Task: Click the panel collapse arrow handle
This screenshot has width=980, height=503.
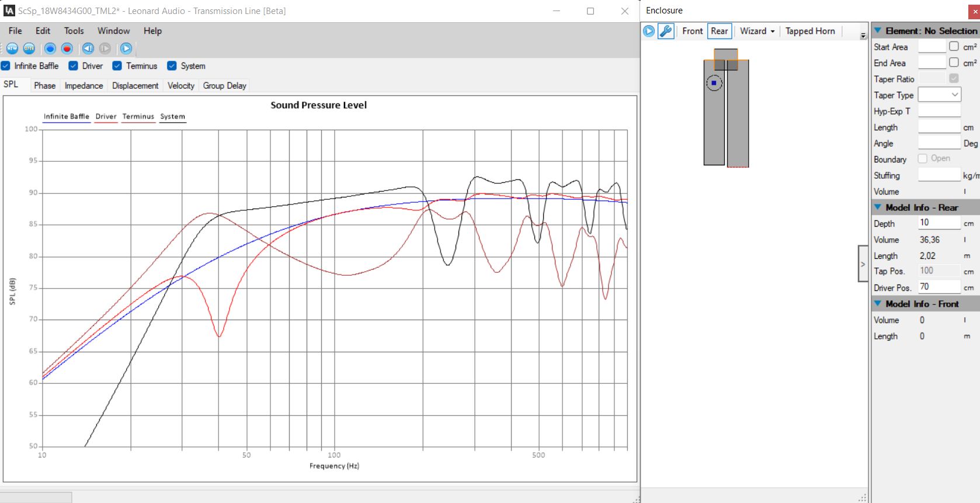Action: (x=863, y=264)
